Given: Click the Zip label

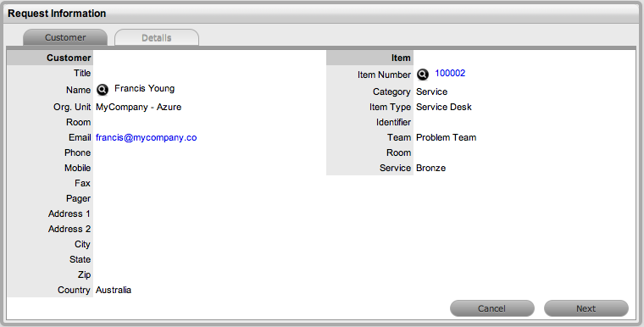Looking at the screenshot, I should click(84, 274).
